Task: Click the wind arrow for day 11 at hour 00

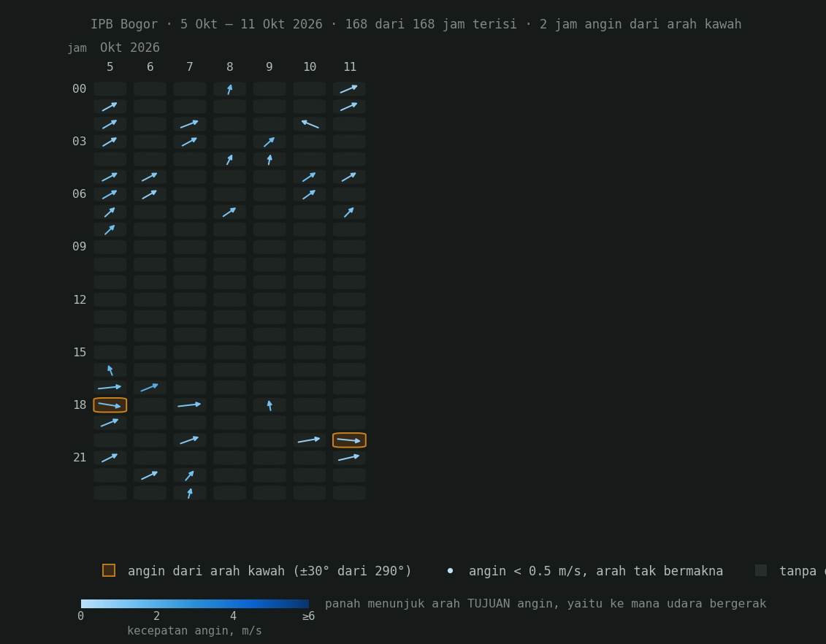Action: [349, 89]
